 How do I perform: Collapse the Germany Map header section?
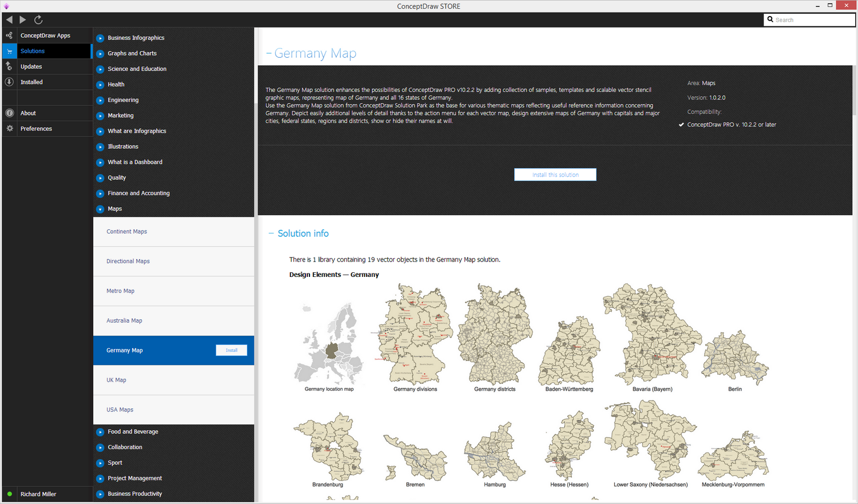[x=268, y=53]
